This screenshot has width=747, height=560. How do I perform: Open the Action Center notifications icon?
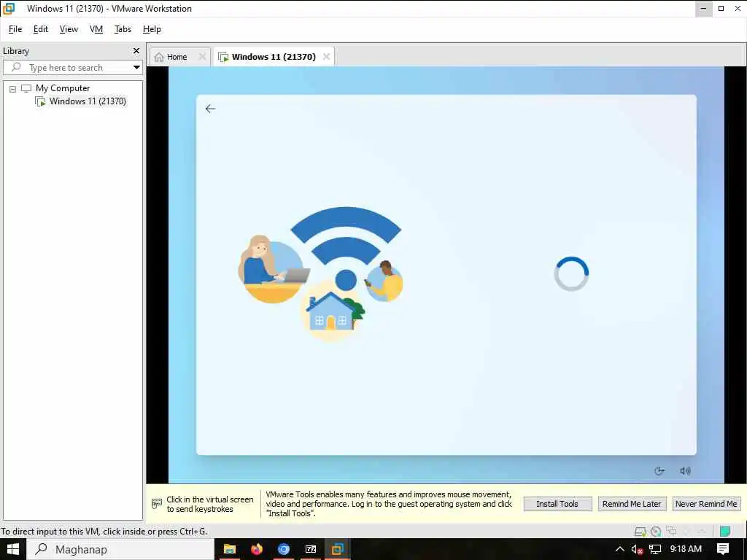[723, 550]
